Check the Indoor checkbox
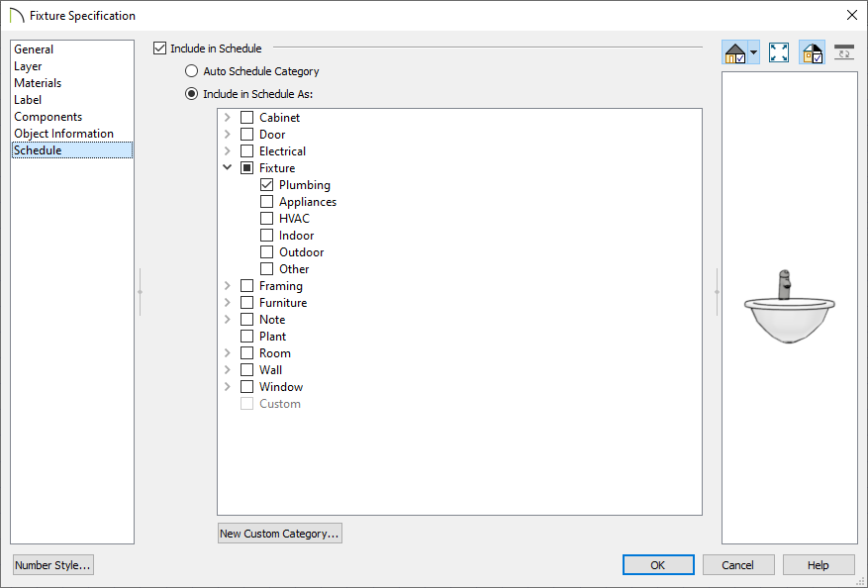The width and height of the screenshot is (868, 588). tap(267, 236)
